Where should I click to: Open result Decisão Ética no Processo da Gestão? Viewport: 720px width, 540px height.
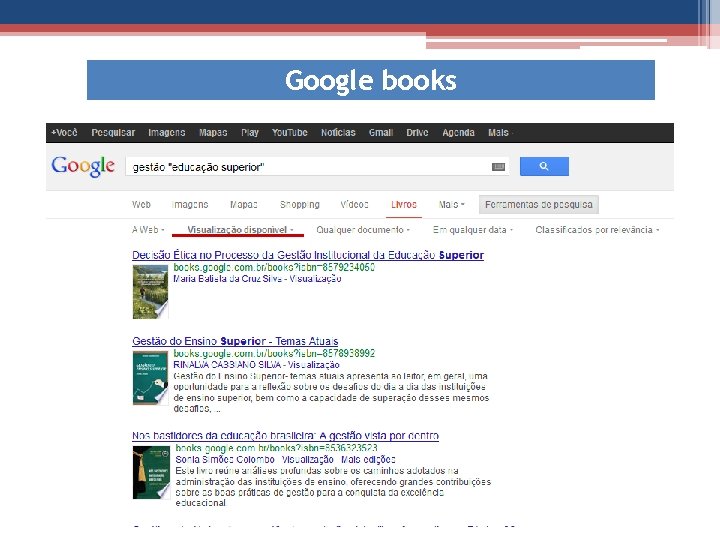(x=308, y=255)
